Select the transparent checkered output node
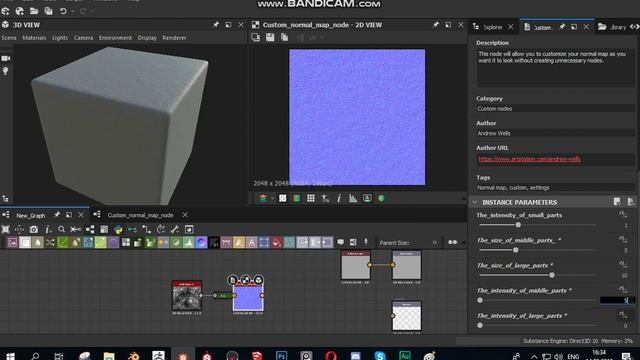Screen dimensions: 640x360 click(x=407, y=316)
